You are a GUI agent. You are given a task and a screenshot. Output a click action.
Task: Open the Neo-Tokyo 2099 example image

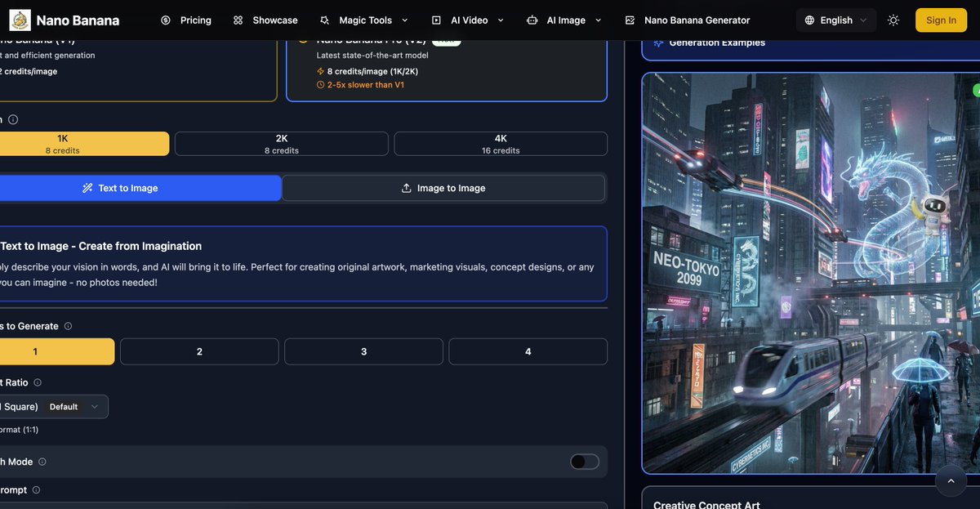tap(811, 273)
